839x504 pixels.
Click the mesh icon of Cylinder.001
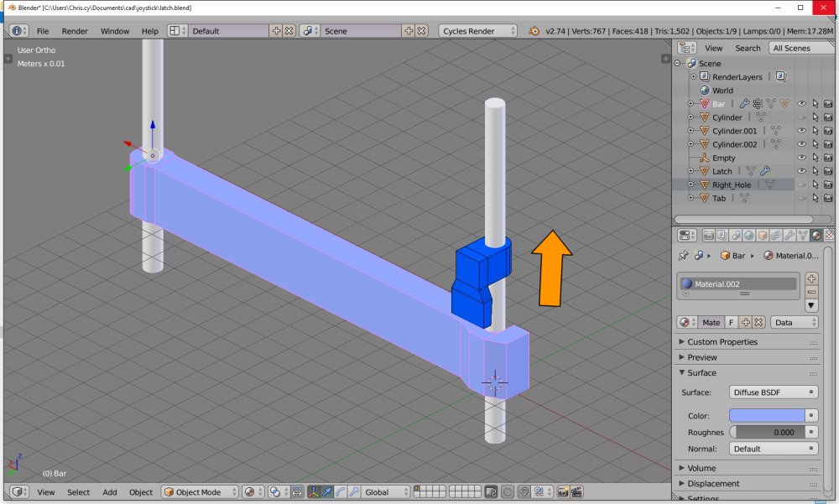point(704,131)
